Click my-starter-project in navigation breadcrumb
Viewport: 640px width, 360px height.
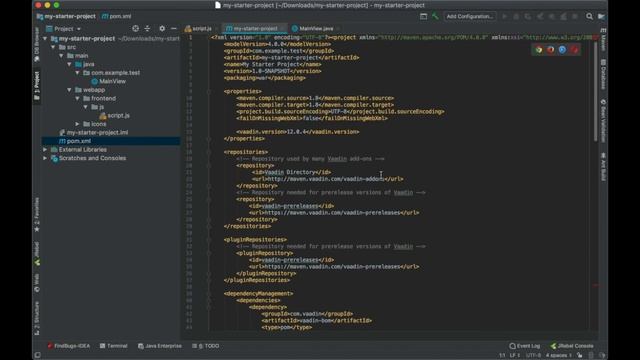click(x=66, y=16)
